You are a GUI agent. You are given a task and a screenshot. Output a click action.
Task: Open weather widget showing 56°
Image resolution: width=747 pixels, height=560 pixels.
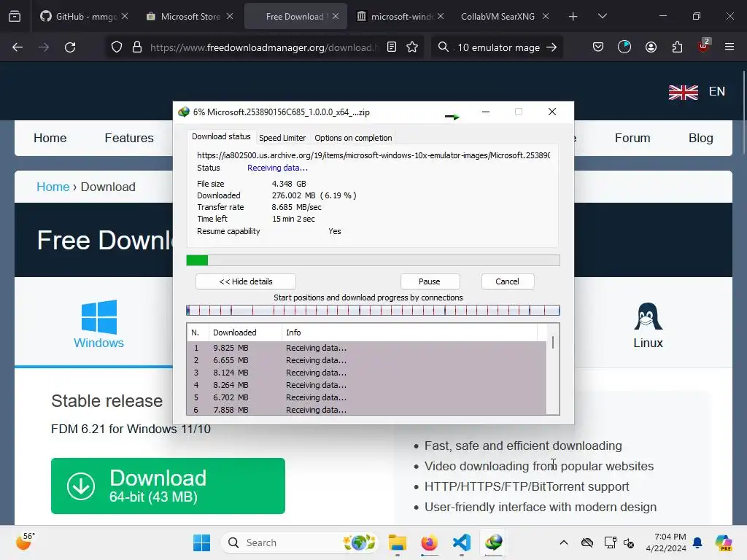coord(26,542)
